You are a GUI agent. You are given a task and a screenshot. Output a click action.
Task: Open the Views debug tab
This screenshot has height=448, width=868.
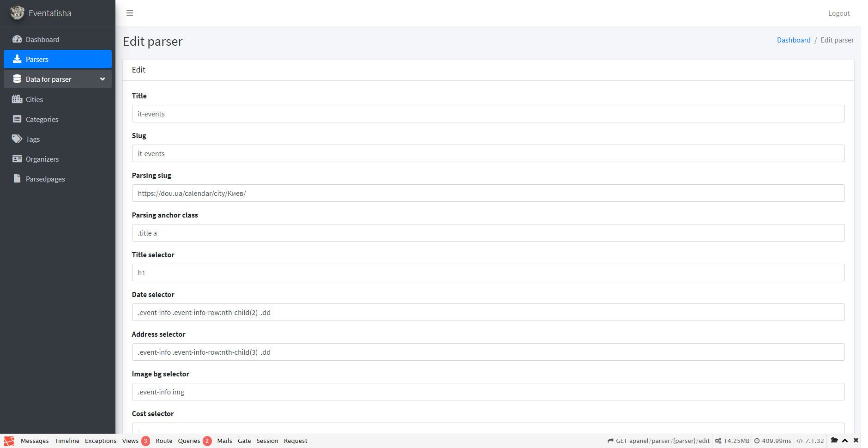point(130,441)
